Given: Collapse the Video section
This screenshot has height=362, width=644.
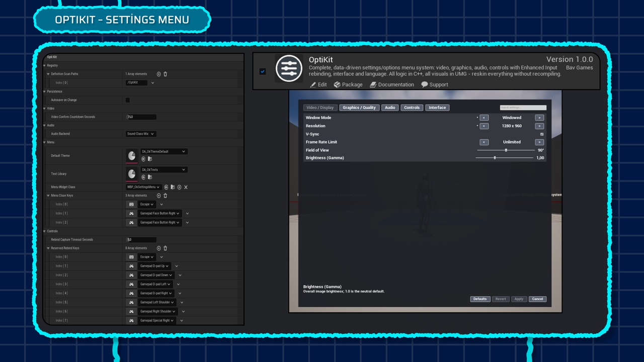Looking at the screenshot, I should click(x=45, y=109).
